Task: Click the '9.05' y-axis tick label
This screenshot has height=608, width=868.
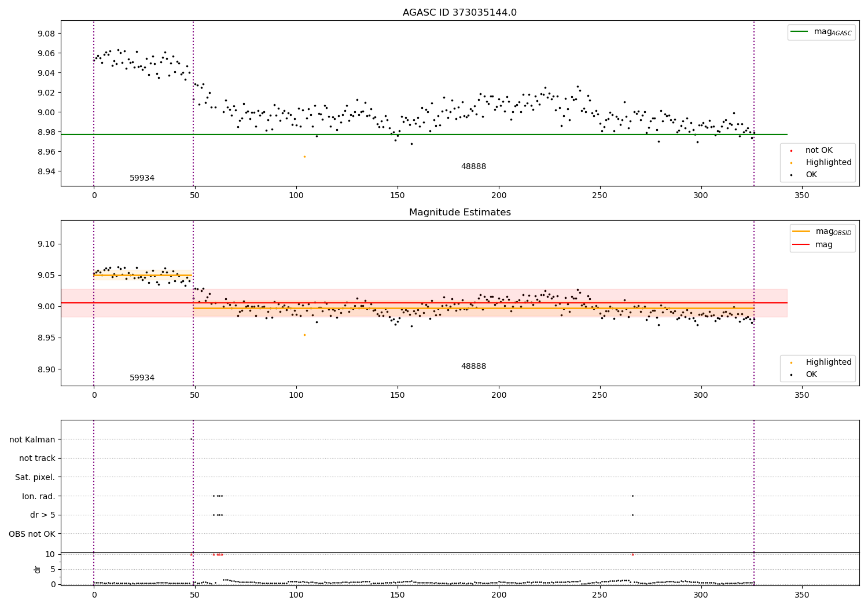Action: [x=46, y=276]
